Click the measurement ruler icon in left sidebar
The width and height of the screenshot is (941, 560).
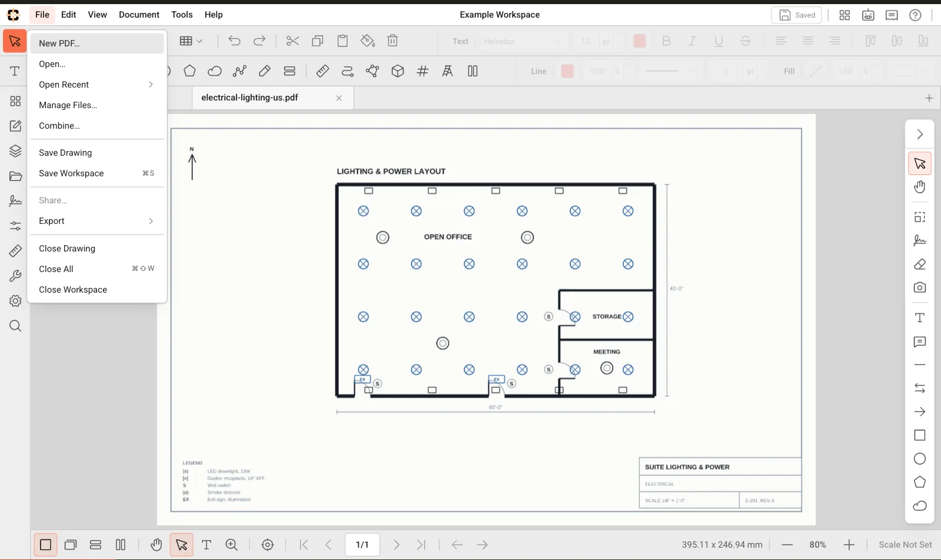[15, 251]
